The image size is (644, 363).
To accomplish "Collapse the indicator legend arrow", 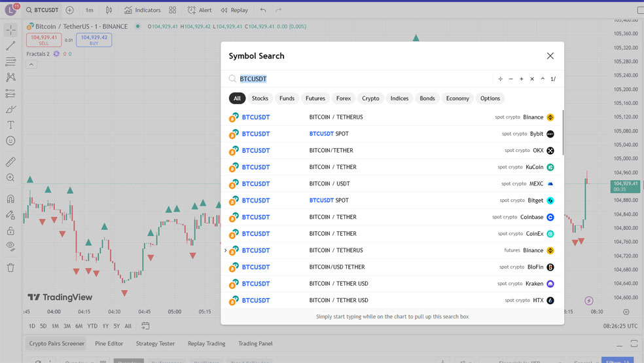I will (31, 65).
